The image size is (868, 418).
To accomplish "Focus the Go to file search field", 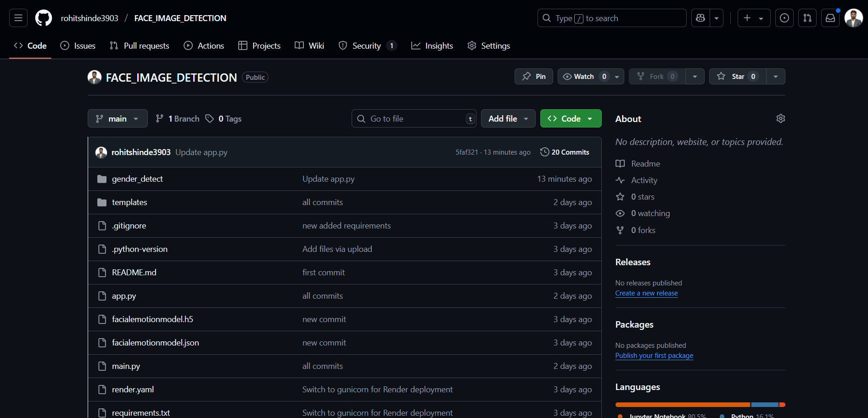I will [x=413, y=118].
